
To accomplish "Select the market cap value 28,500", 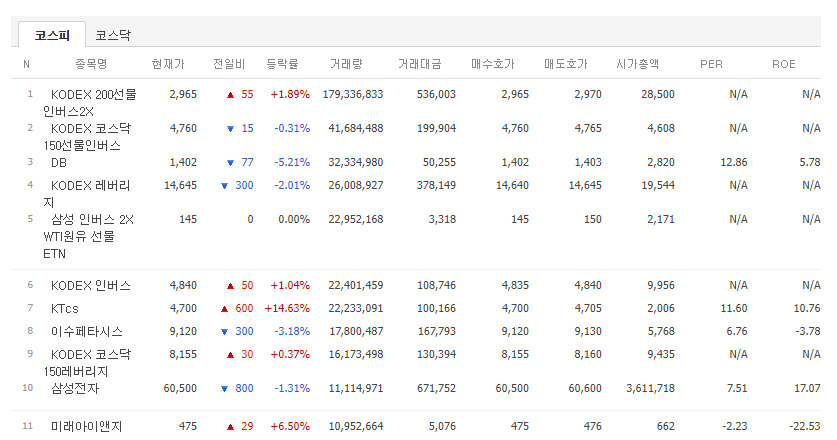I will coord(658,94).
